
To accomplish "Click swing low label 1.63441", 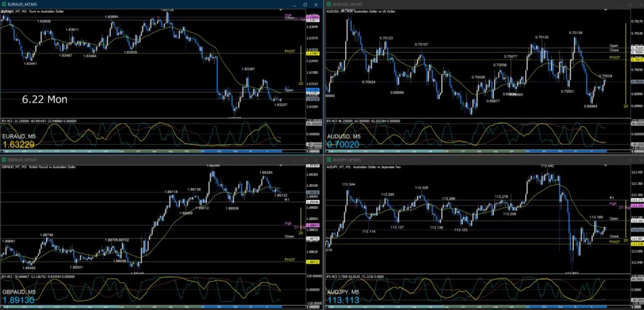I will point(30,64).
